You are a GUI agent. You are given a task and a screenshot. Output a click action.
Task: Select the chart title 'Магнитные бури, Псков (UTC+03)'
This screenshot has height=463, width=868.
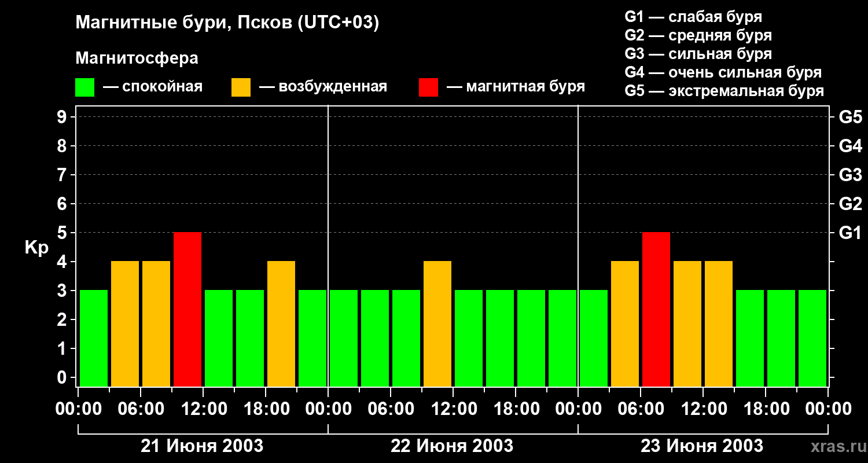[x=227, y=23]
